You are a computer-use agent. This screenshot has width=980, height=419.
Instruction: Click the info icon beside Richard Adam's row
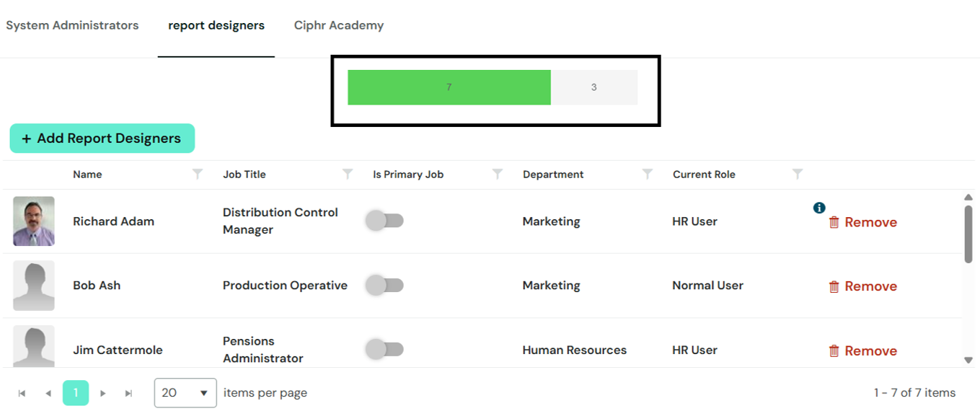click(x=819, y=208)
